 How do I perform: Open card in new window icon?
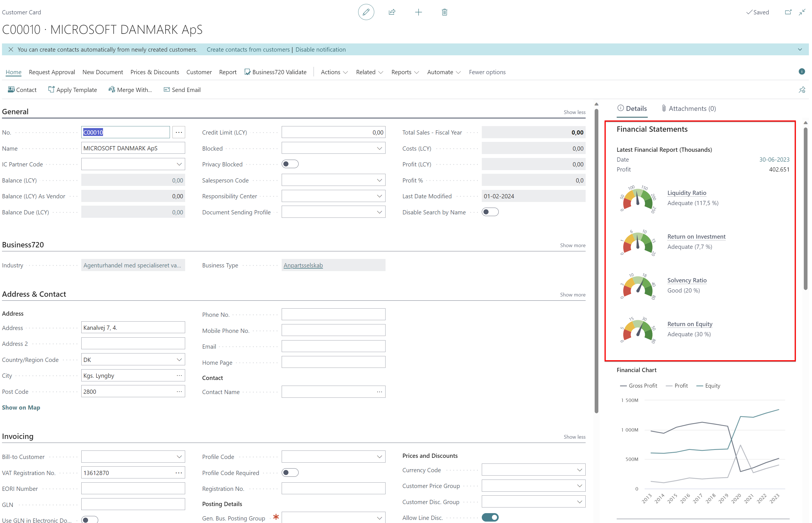pos(788,12)
